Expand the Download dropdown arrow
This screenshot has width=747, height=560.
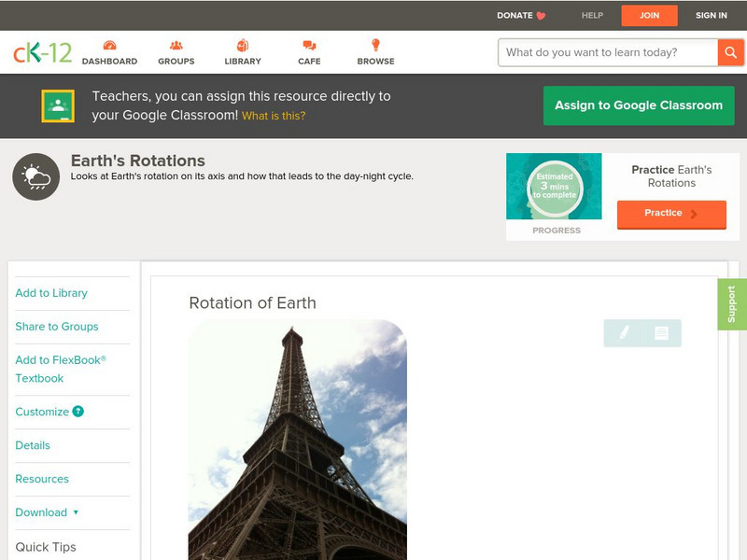pyautogui.click(x=76, y=512)
